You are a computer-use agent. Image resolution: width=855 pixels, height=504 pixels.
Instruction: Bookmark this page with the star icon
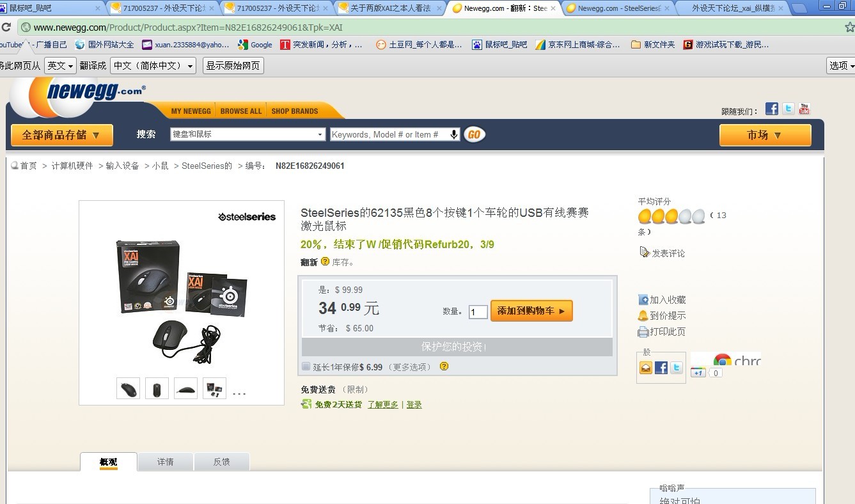pos(849,27)
